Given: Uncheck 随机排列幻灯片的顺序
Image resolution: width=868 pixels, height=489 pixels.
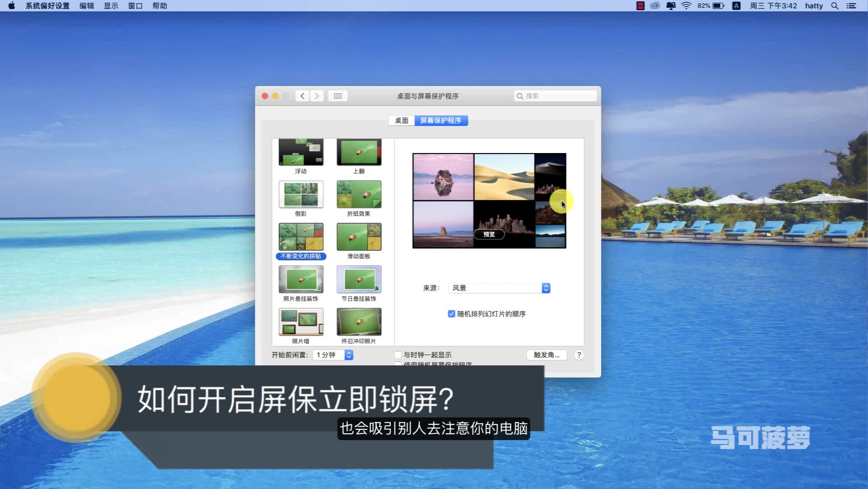Looking at the screenshot, I should (451, 313).
